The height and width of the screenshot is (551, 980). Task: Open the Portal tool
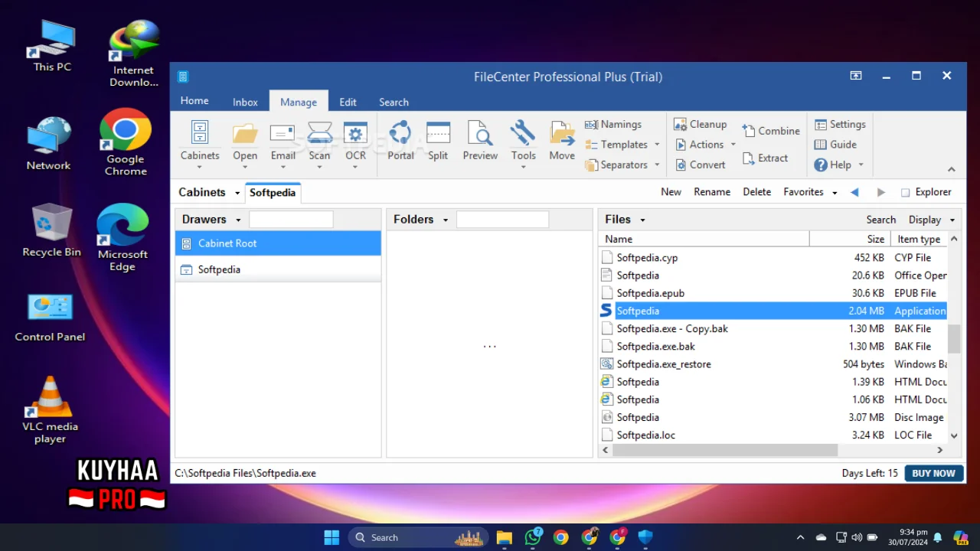(x=400, y=140)
